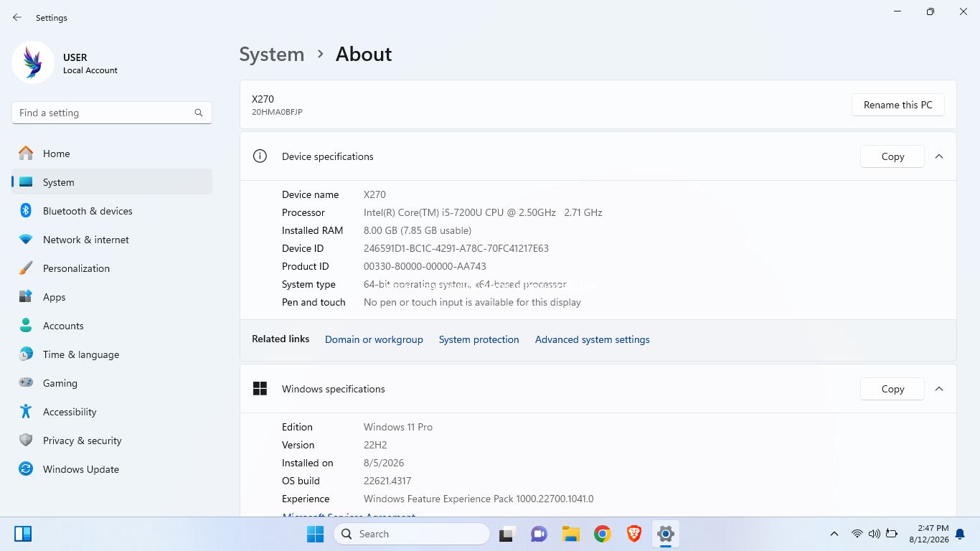Click the magnifier in Find a setting
The height and width of the screenshot is (551, 980).
click(x=199, y=113)
